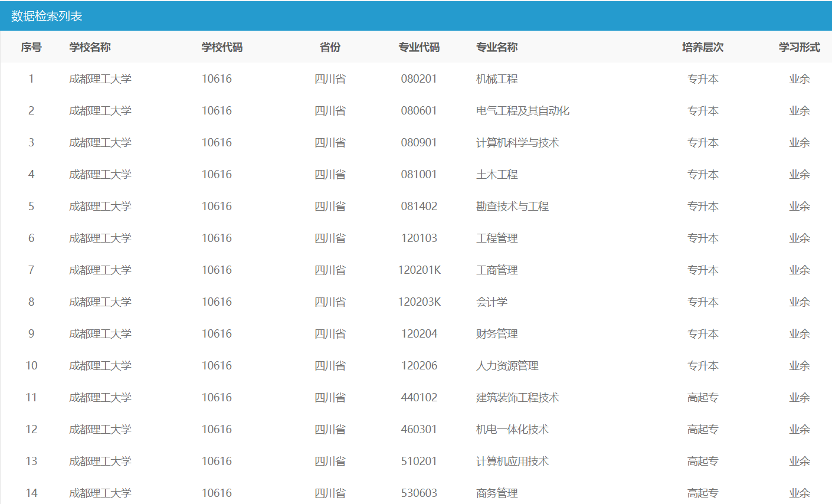The width and height of the screenshot is (832, 504).
Task: Click the 学校代码 column header
Action: click(222, 47)
